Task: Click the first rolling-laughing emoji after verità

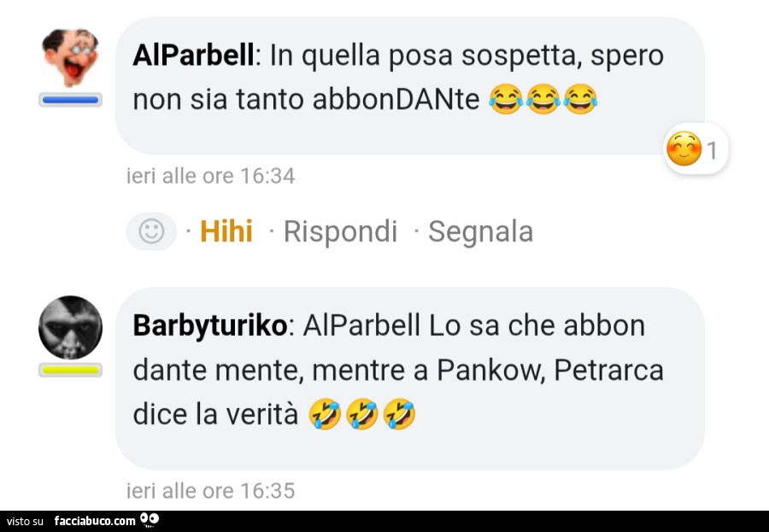Action: pos(325,414)
